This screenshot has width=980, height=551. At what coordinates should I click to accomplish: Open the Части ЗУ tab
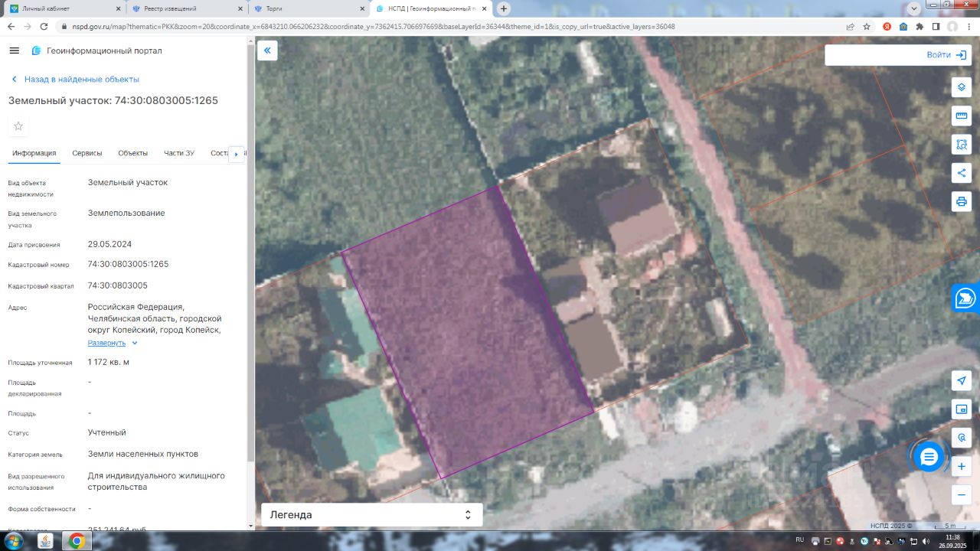point(179,153)
